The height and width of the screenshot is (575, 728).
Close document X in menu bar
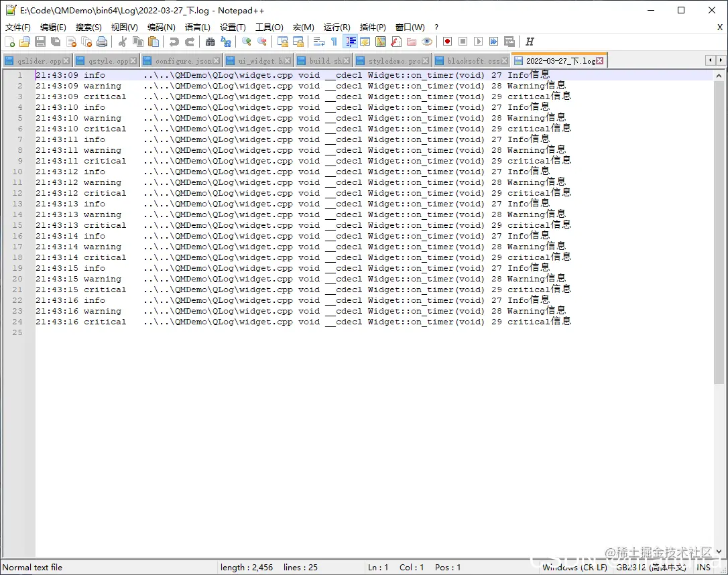pos(720,27)
